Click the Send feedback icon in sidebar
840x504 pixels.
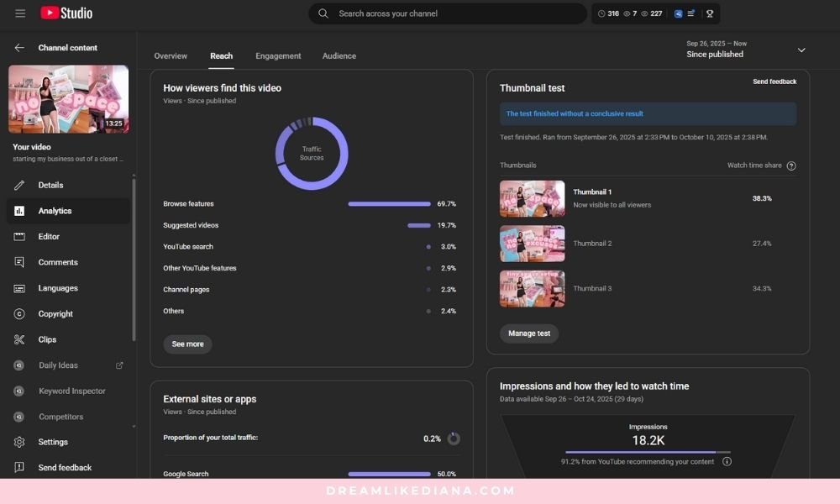19,468
